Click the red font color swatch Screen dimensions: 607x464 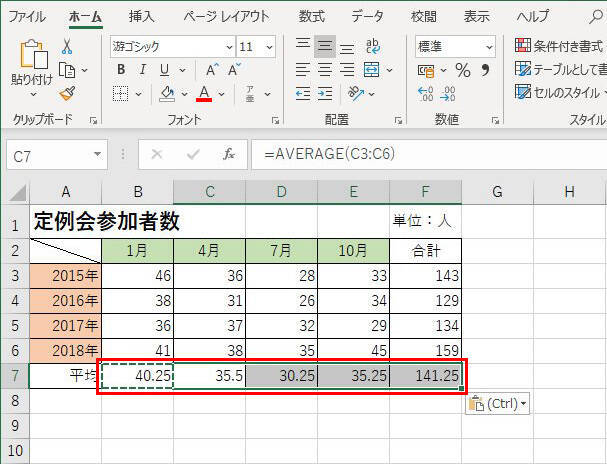click(204, 94)
